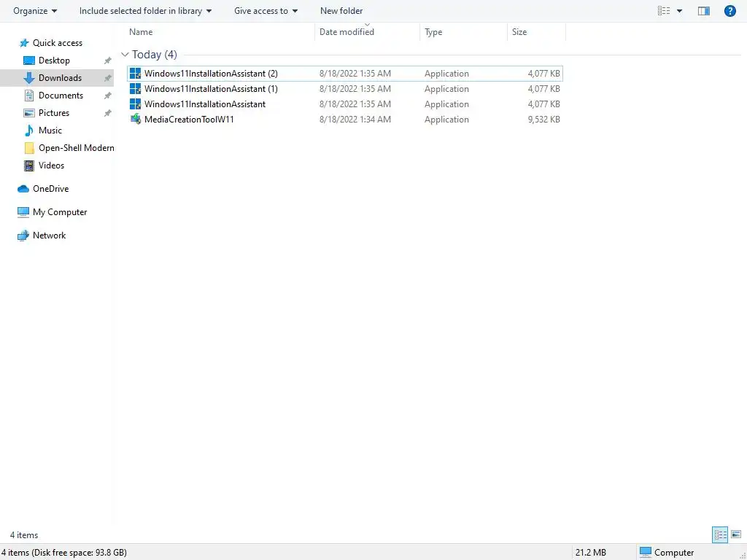Screen dimensions: 747x560
Task: Open Network in navigation pane
Action: 49,236
